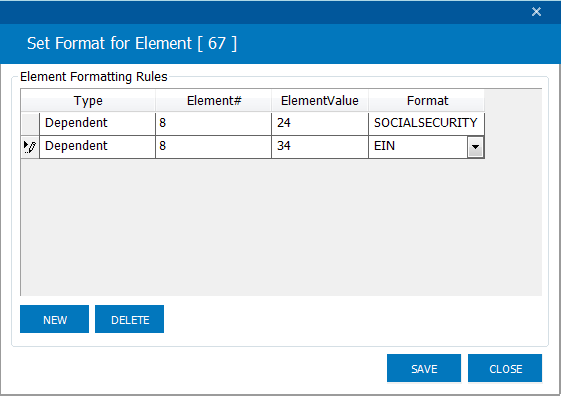The image size is (561, 396).
Task: Select the Type cell in the SOCIALSECURITY row
Action: click(x=97, y=123)
